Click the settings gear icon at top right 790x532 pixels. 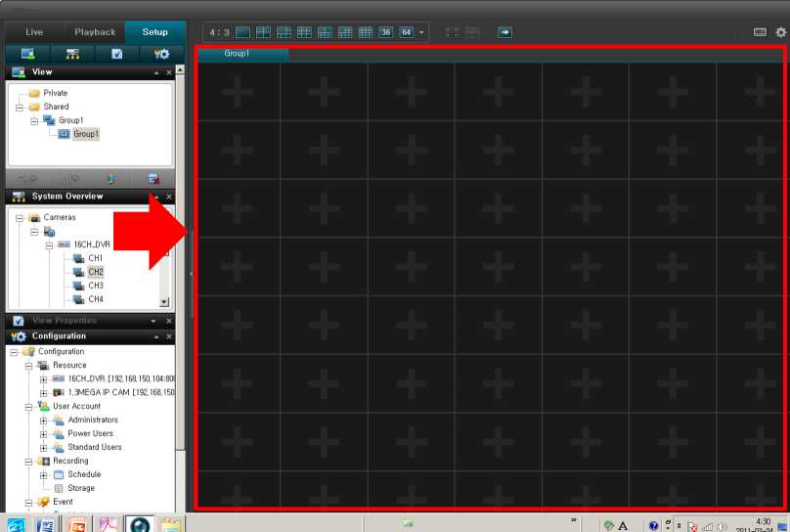coord(780,32)
